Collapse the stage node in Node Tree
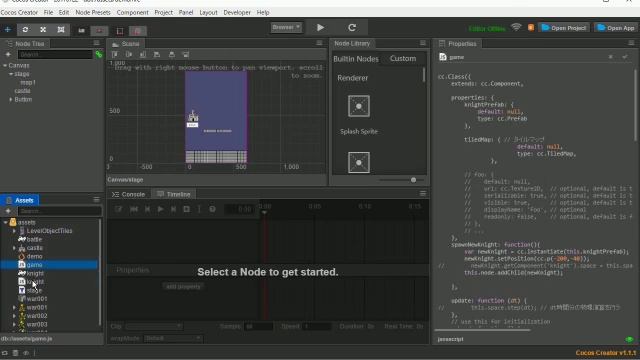This screenshot has width=640, height=360. coord(11,74)
